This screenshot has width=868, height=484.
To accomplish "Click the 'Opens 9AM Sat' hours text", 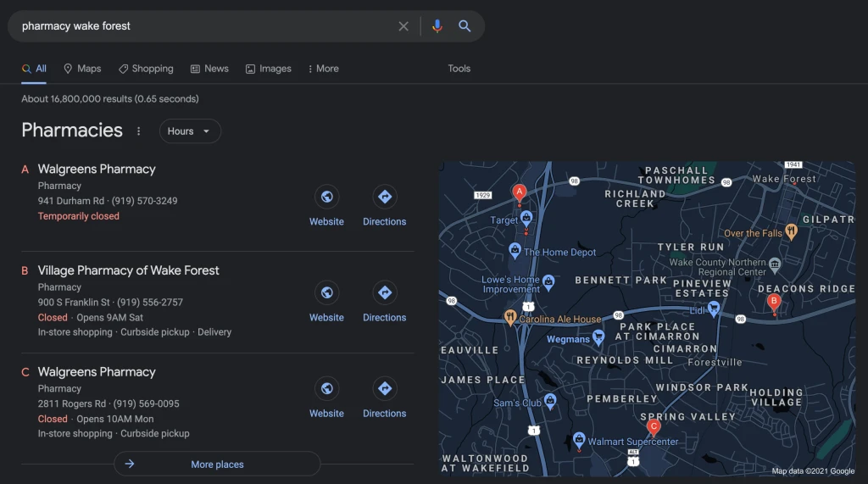I will [109, 317].
